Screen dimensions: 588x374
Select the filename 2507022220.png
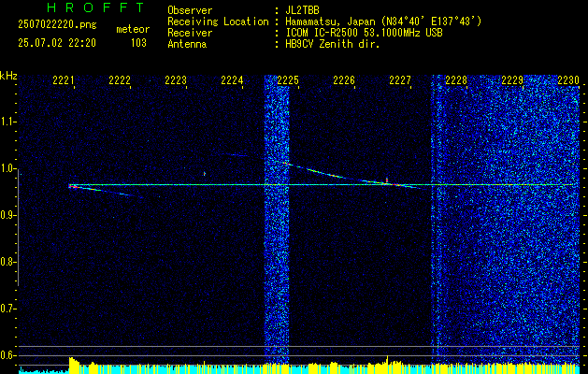pyautogui.click(x=57, y=25)
